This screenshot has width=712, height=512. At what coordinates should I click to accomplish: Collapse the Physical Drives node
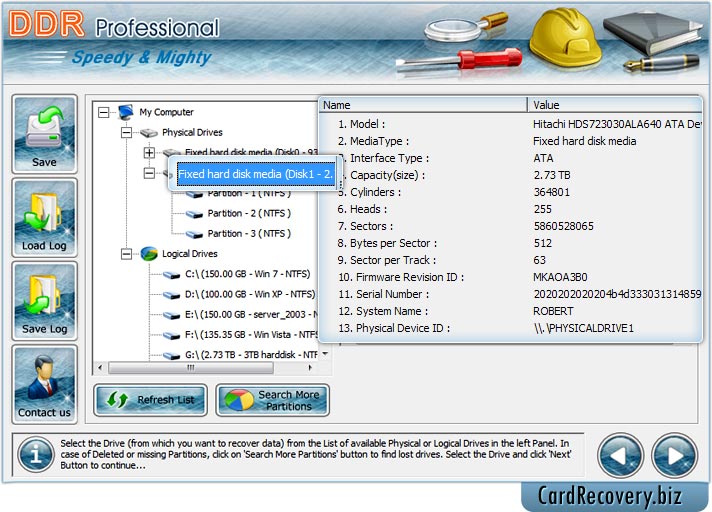pos(126,133)
